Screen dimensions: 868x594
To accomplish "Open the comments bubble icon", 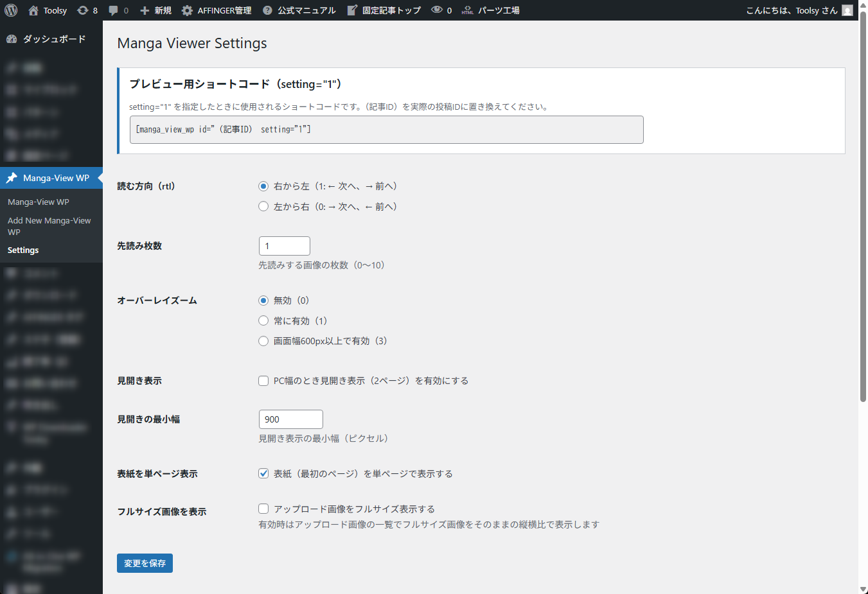I will (114, 10).
